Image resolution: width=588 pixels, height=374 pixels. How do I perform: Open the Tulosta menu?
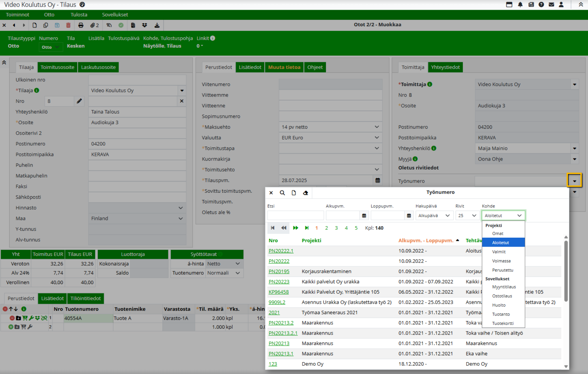tap(79, 15)
